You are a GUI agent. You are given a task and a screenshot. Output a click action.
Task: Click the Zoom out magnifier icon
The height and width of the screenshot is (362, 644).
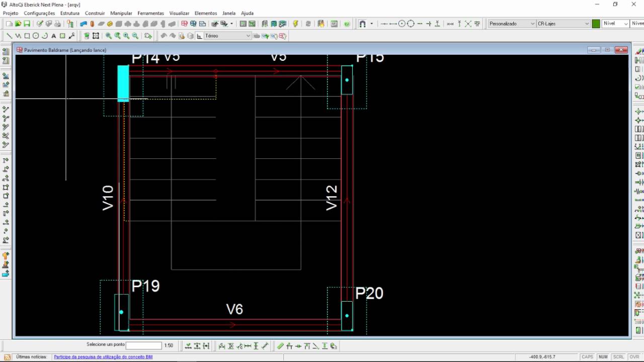(x=135, y=36)
